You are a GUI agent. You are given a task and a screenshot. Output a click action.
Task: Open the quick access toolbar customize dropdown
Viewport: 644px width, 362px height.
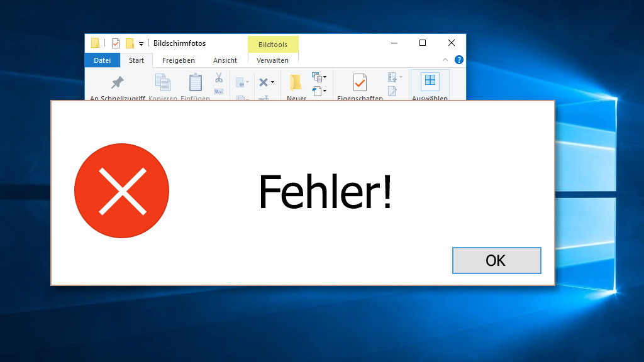coord(142,44)
